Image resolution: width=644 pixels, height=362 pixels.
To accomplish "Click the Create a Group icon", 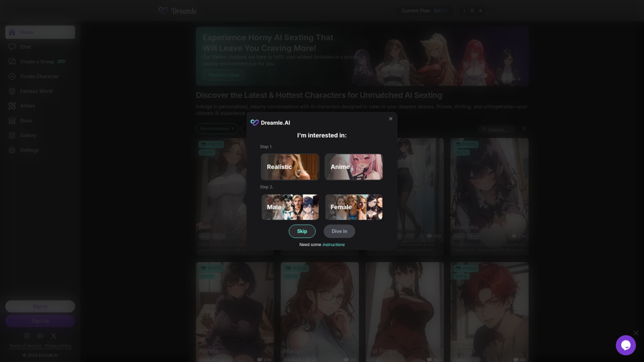I will coord(12,62).
